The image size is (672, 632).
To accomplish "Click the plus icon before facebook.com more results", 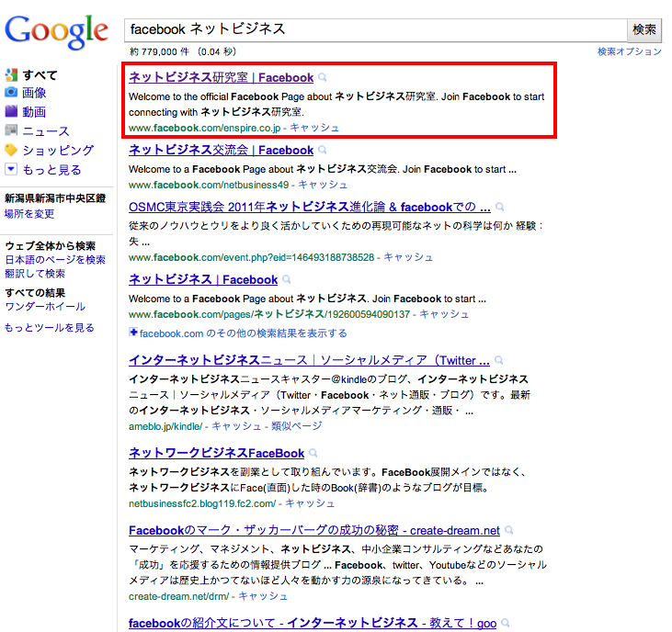I will (133, 333).
